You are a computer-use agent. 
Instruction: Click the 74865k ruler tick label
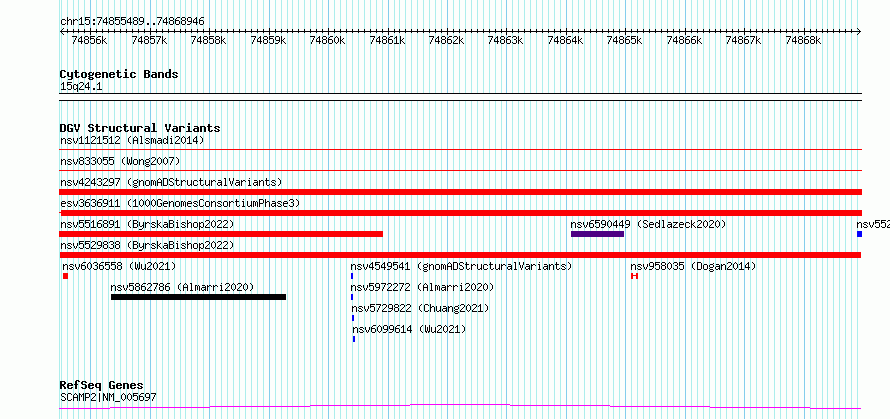(624, 40)
